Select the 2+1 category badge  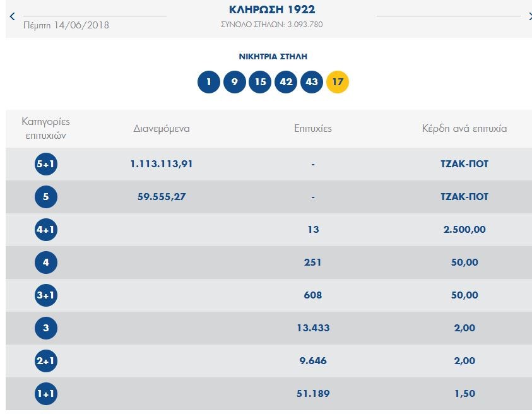tap(45, 361)
